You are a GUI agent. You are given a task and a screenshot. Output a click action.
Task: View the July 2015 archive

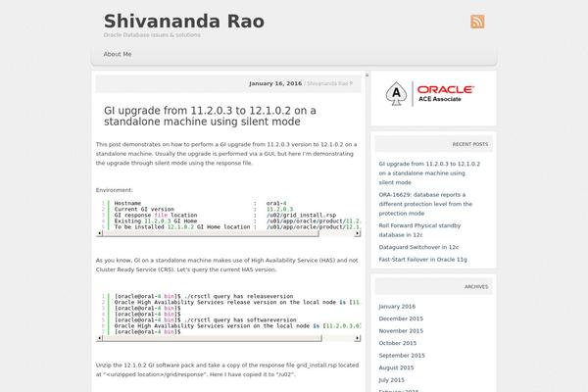[391, 380]
